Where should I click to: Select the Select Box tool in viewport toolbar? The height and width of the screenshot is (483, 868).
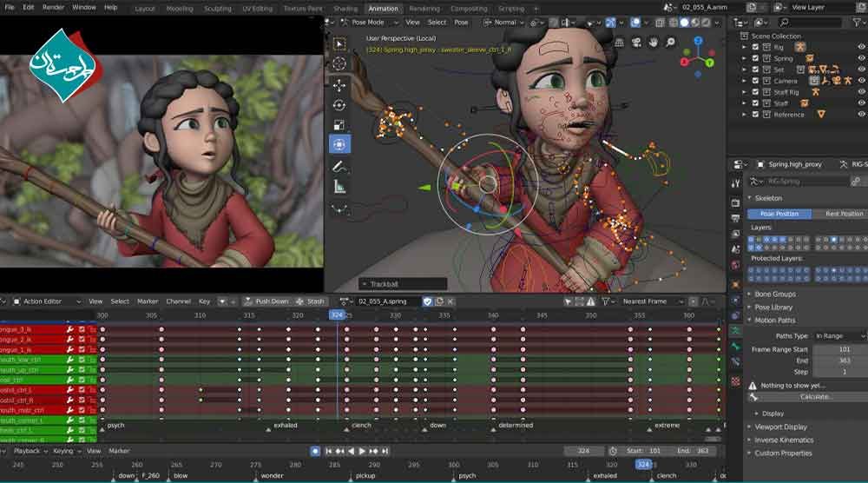point(339,43)
